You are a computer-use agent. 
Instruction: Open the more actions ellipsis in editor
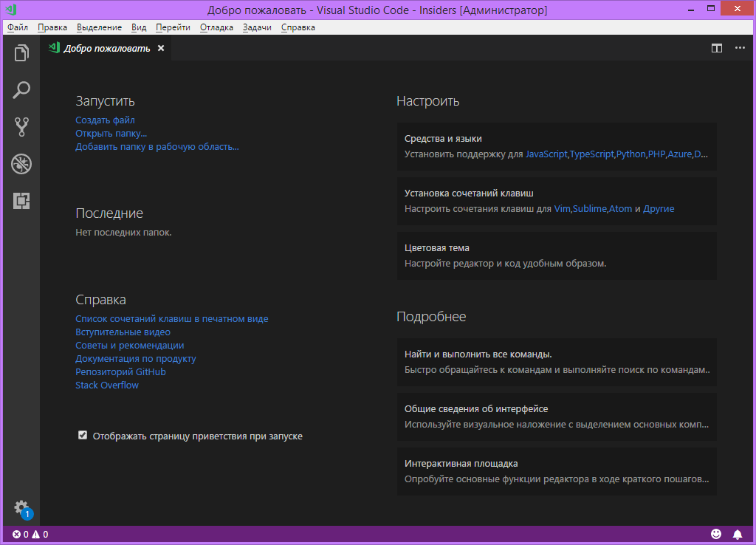coord(740,48)
